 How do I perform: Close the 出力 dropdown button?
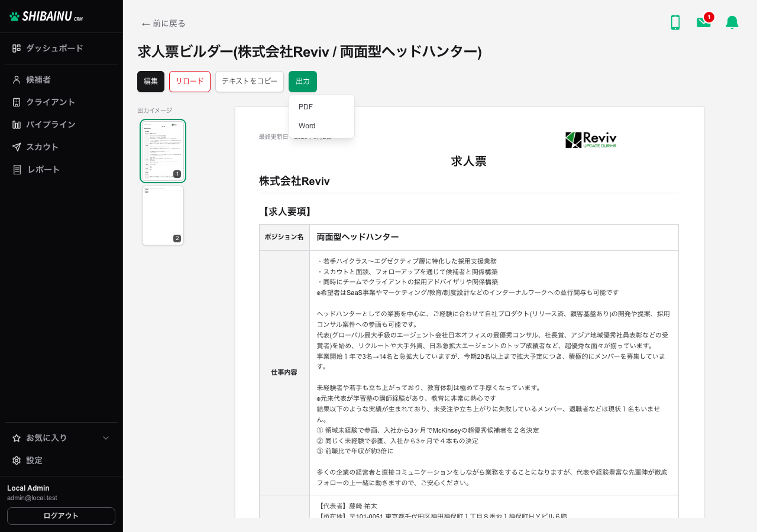pos(303,82)
